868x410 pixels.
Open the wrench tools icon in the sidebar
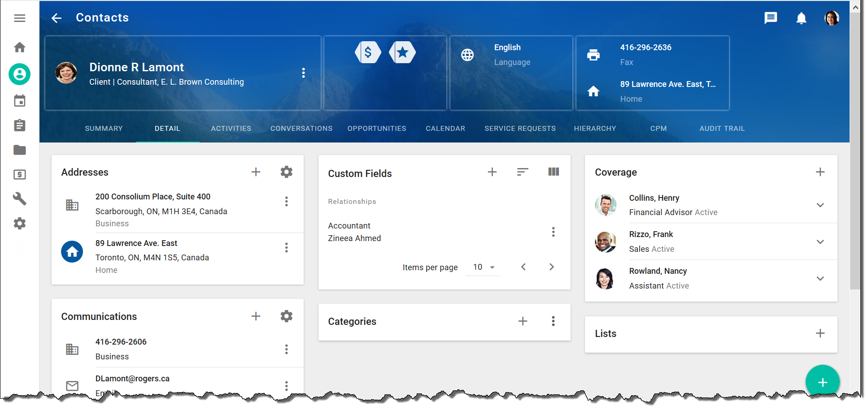tap(19, 199)
